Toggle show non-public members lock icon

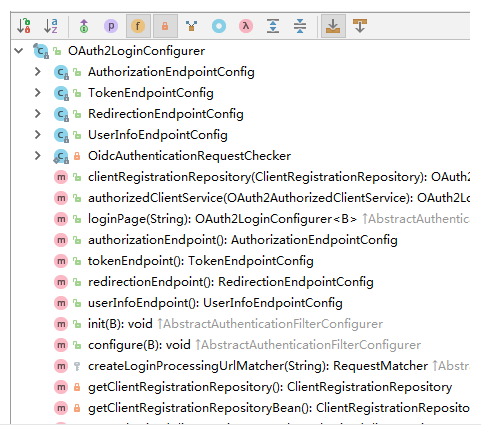[x=165, y=26]
